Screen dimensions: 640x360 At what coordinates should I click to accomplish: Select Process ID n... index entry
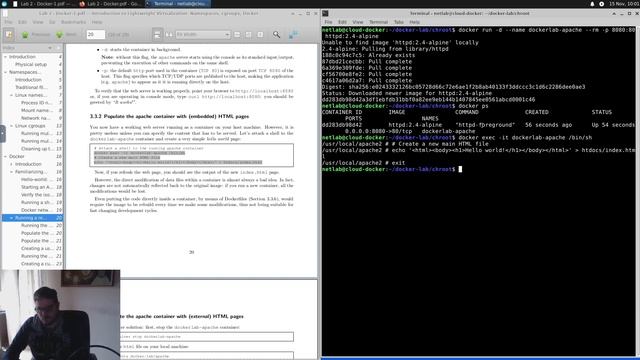[36, 103]
